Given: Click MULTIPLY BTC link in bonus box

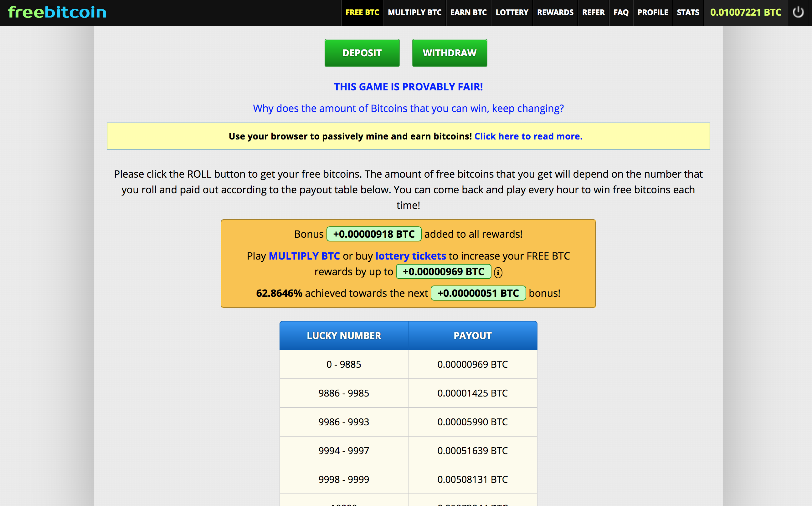Looking at the screenshot, I should [x=304, y=256].
